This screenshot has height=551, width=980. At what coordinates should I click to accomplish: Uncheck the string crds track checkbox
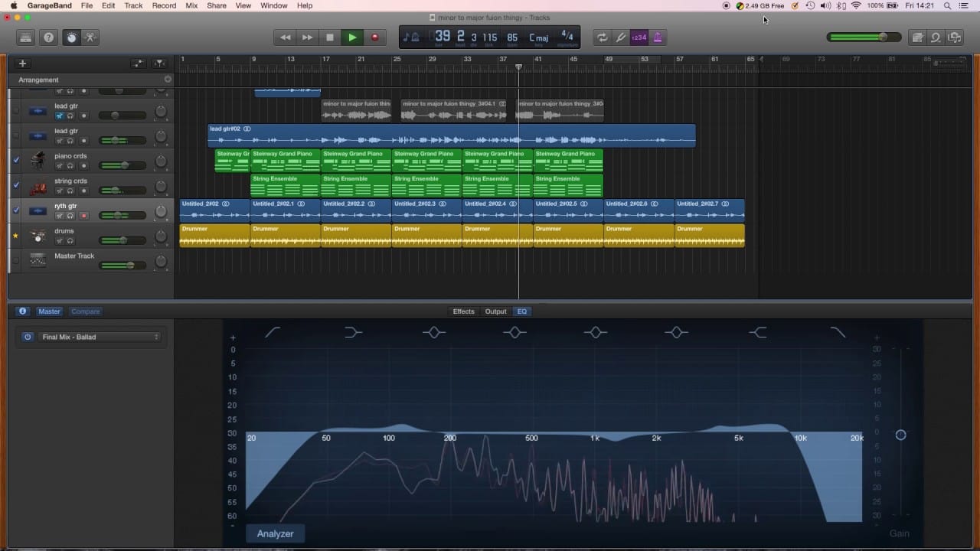pos(16,185)
